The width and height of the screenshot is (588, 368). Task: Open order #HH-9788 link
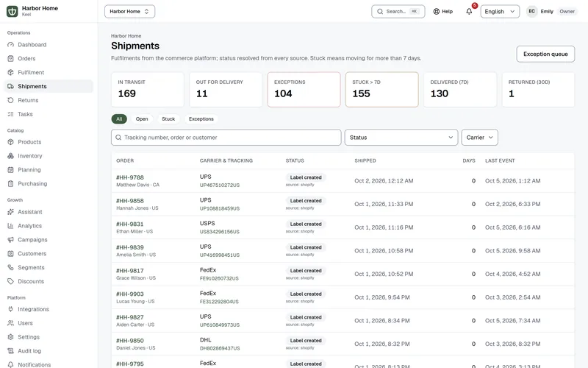(130, 177)
